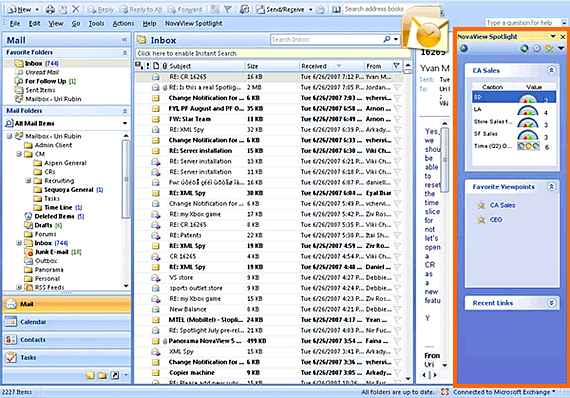Click the LA sales gauge icon
Viewport: 570px width, 398px height.
pos(528,110)
